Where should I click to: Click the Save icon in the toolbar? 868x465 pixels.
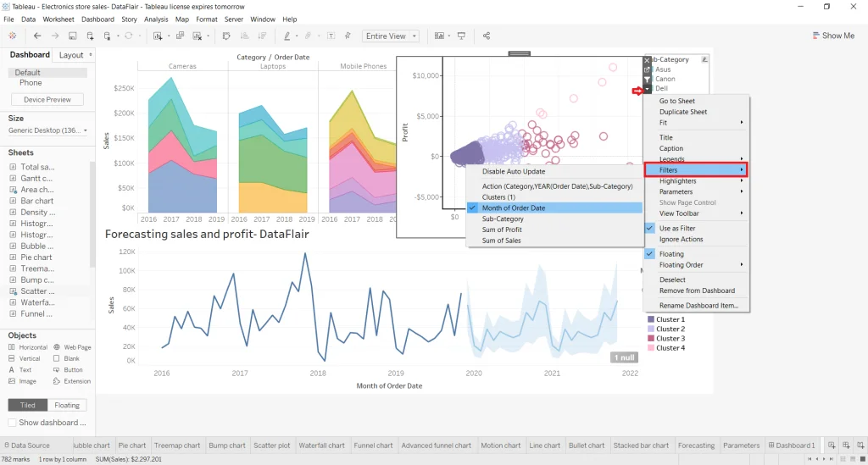coord(73,36)
